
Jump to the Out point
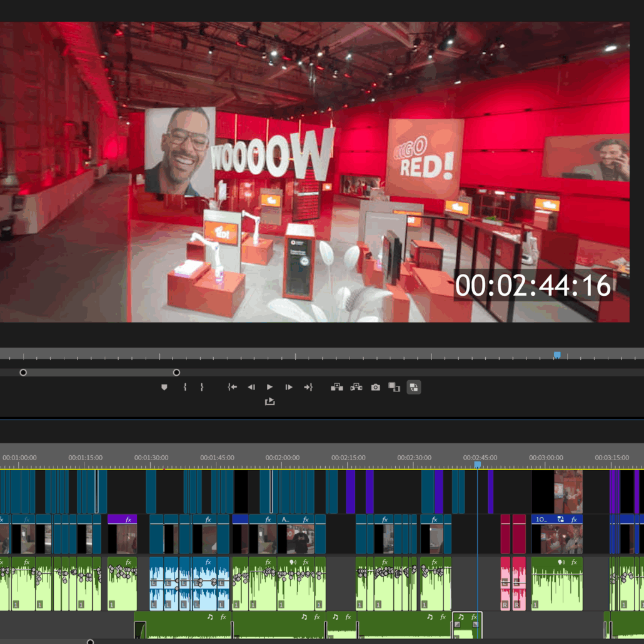pyautogui.click(x=308, y=387)
